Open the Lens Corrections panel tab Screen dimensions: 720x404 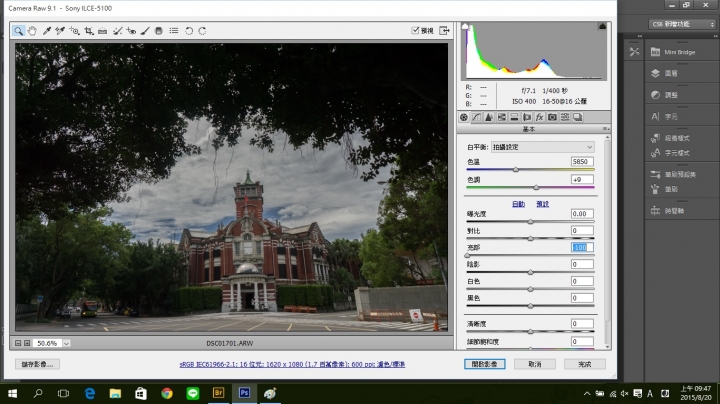[527, 118]
